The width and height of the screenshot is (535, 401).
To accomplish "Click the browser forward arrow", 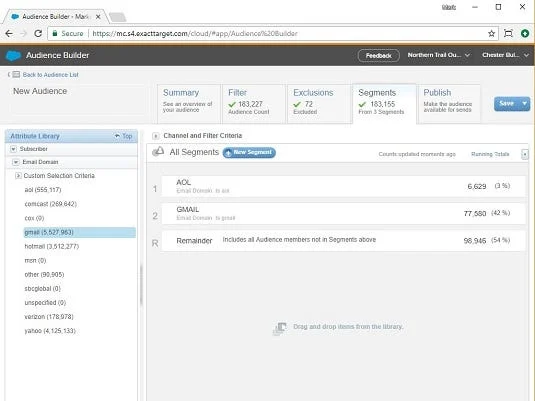I will [x=24, y=33].
